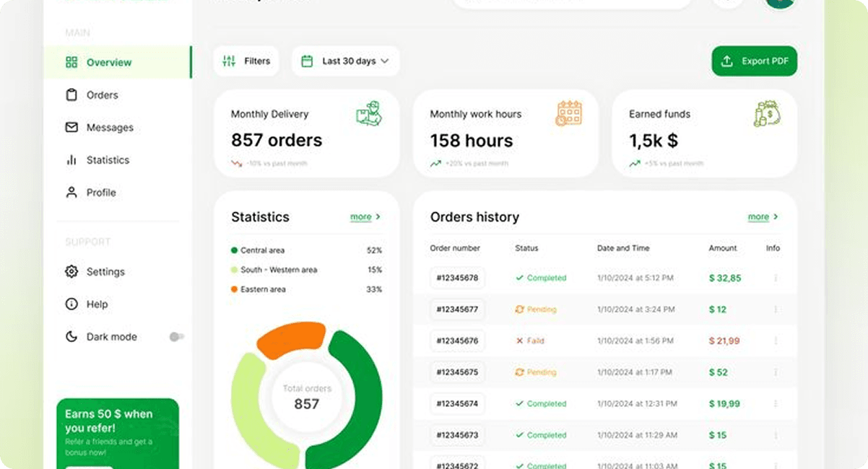Click the Order number column header
This screenshot has width=868, height=469.
tap(455, 248)
